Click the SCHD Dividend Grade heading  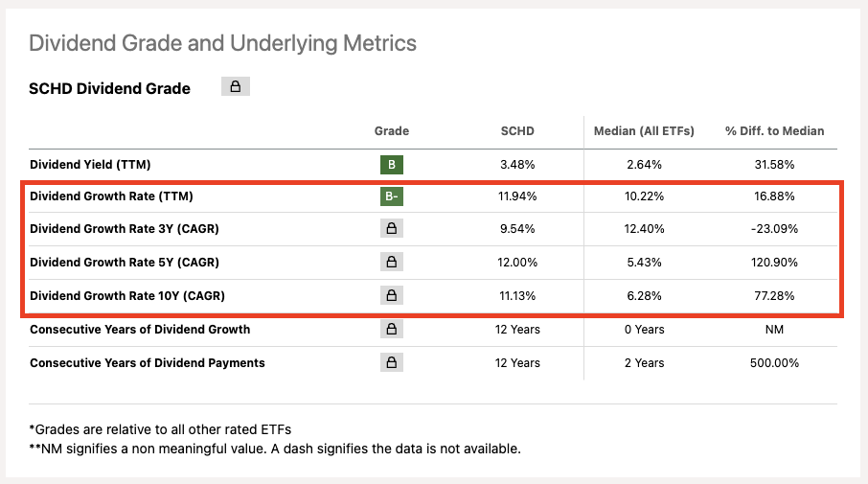coord(109,88)
